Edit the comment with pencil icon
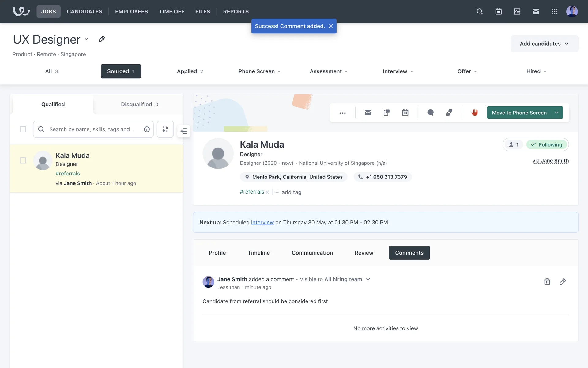588x368 pixels. 563,282
